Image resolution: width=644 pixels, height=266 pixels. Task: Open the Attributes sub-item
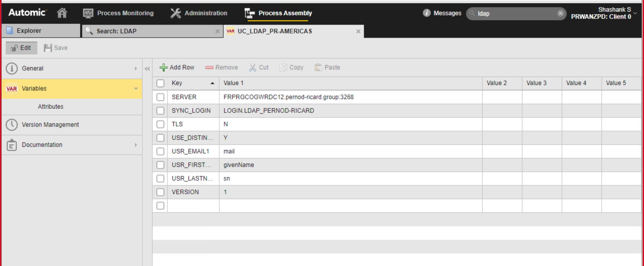(x=51, y=107)
